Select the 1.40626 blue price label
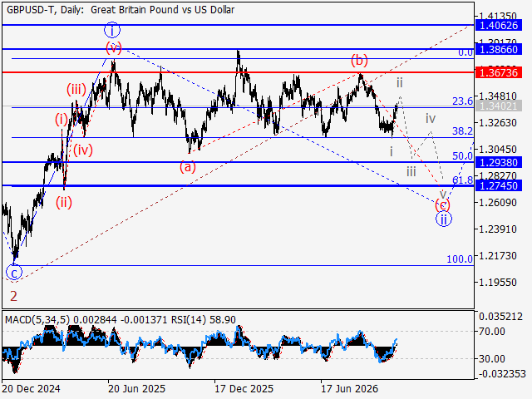 499,25
